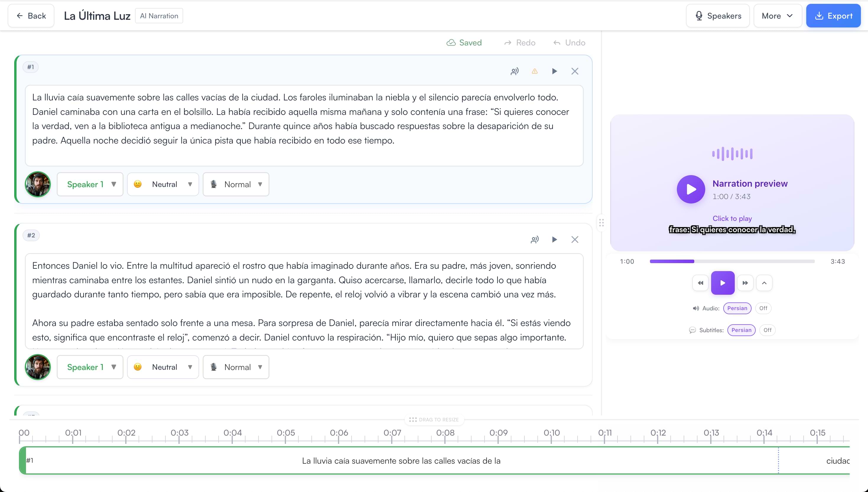Viewport: 868px width, 492px height.
Task: Remove block #1 with the X icon
Action: [x=575, y=71]
